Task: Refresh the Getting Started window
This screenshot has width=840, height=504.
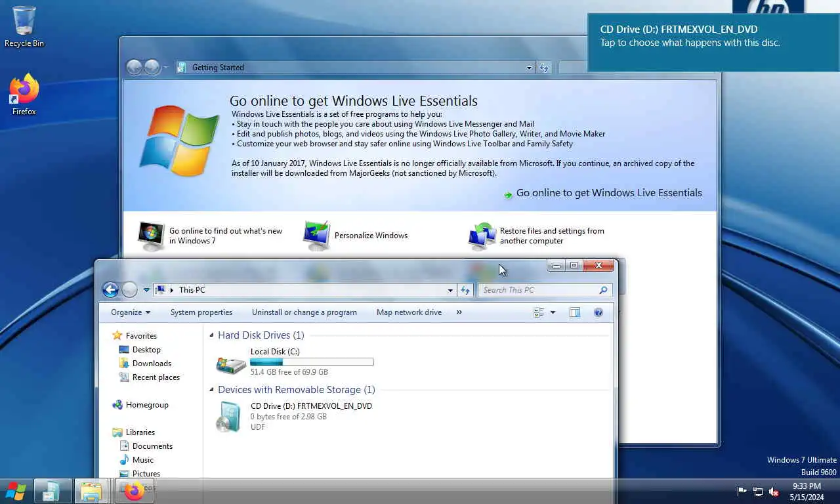Action: pos(543,68)
